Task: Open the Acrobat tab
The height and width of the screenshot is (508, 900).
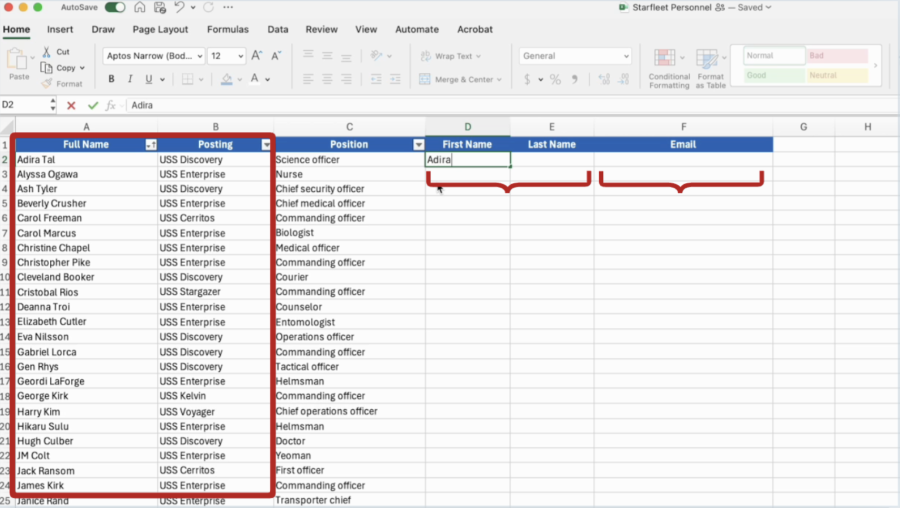Action: coord(475,29)
